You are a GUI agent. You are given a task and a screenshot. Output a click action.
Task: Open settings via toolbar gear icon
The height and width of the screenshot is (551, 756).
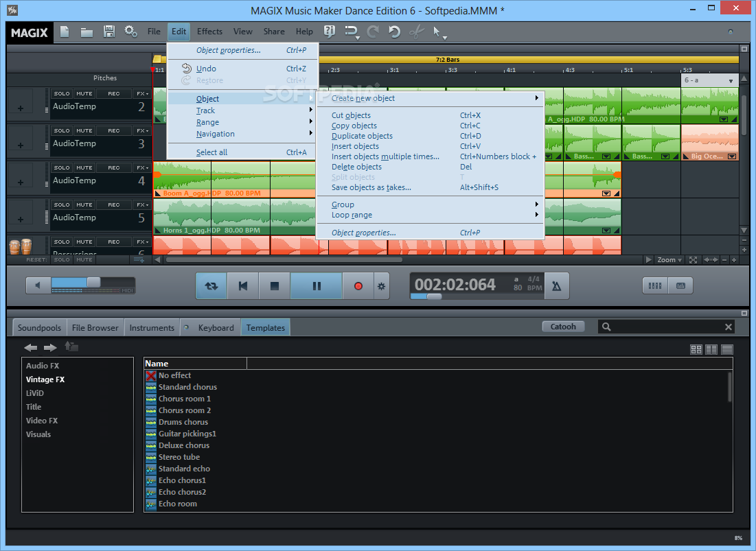(x=130, y=32)
